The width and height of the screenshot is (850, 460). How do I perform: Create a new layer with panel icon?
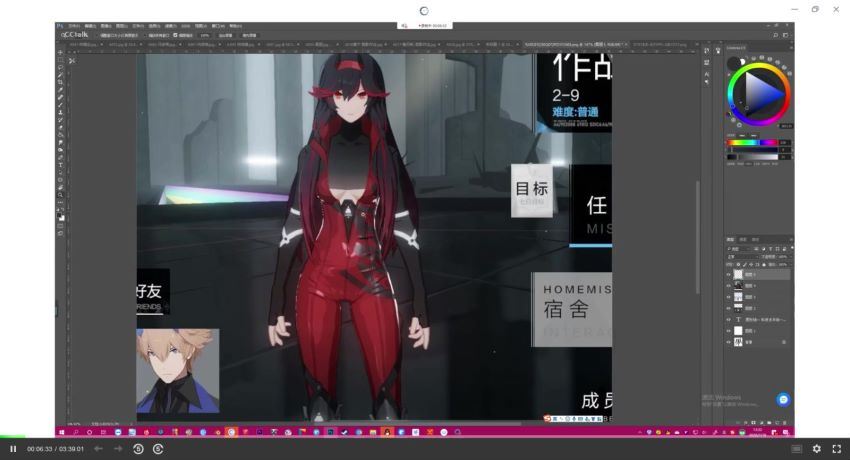point(777,423)
